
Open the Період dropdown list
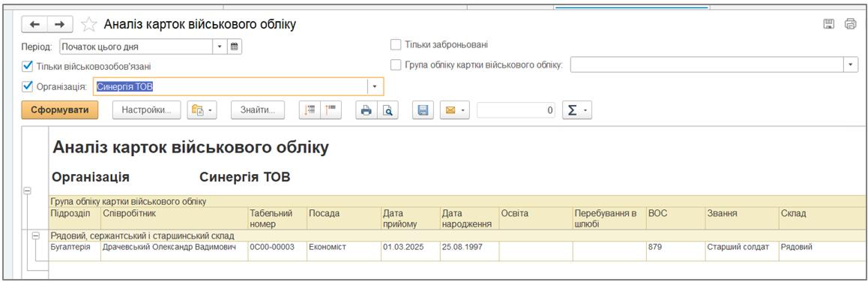[220, 46]
